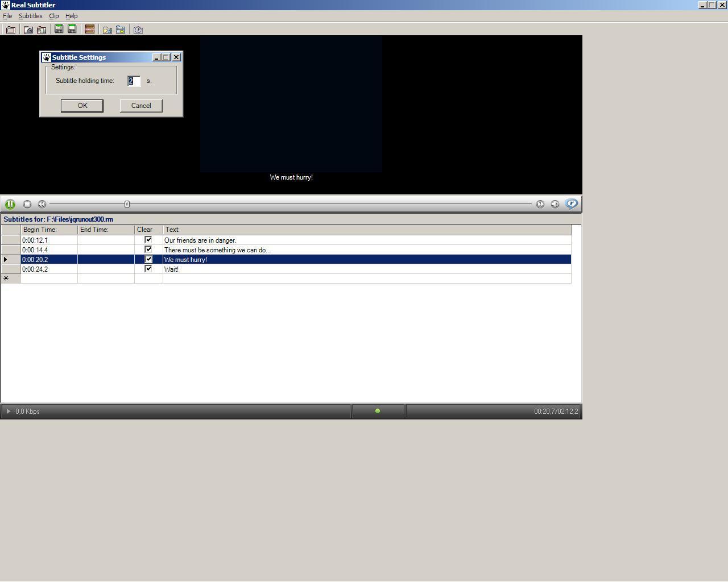
Task: Click the third folder icon in the toolbar
Action: (x=42, y=30)
